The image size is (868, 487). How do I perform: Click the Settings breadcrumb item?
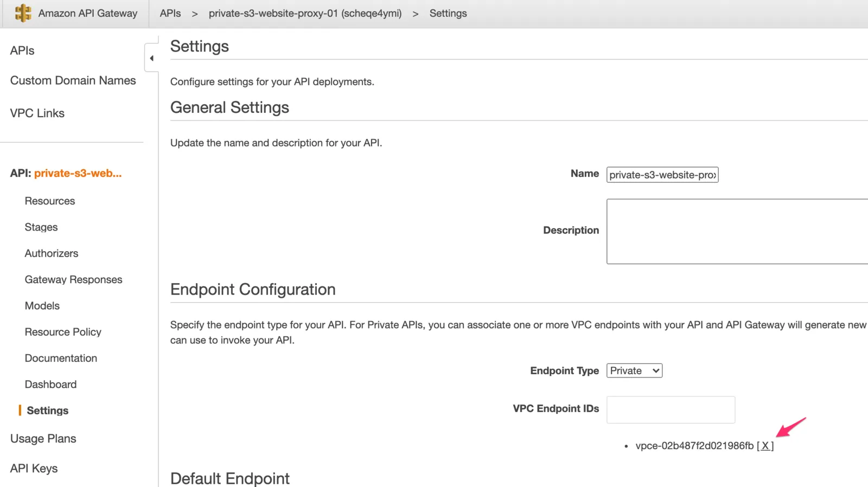point(448,14)
